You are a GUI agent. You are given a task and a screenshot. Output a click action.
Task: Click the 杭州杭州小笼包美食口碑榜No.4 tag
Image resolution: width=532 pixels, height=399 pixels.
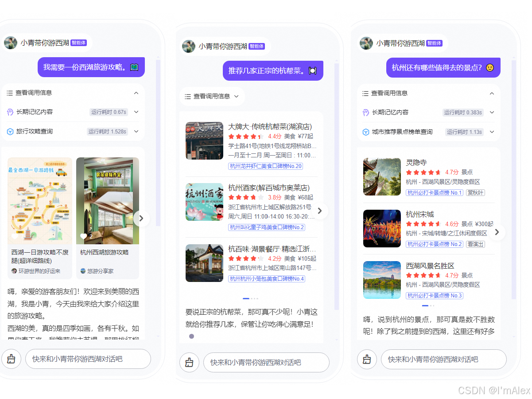click(x=267, y=279)
